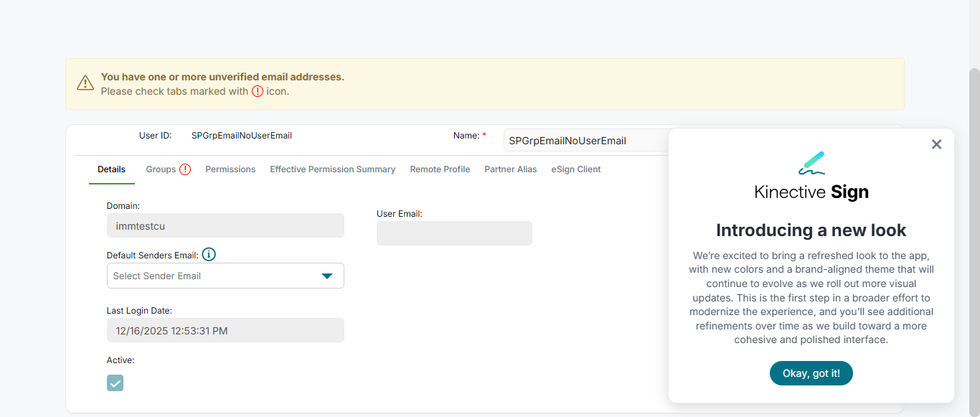View the Effective Permission Summary tab
Screen dimensions: 980x417
pyautogui.click(x=332, y=169)
